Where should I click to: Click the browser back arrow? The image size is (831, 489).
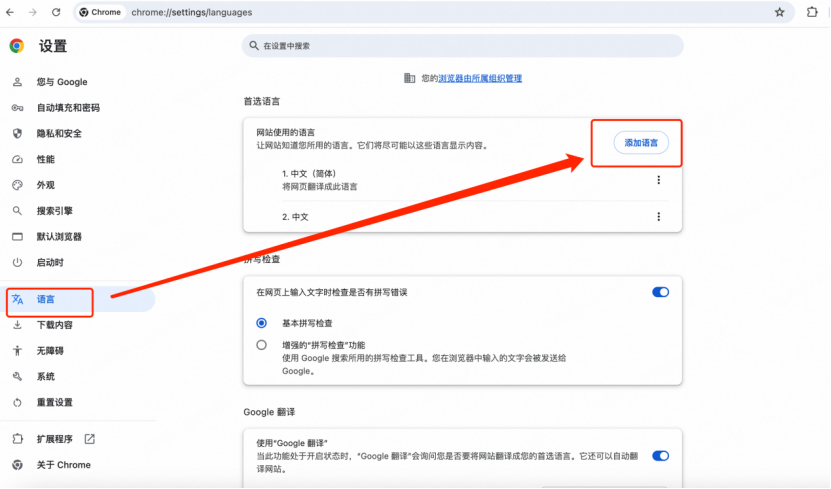click(x=10, y=12)
